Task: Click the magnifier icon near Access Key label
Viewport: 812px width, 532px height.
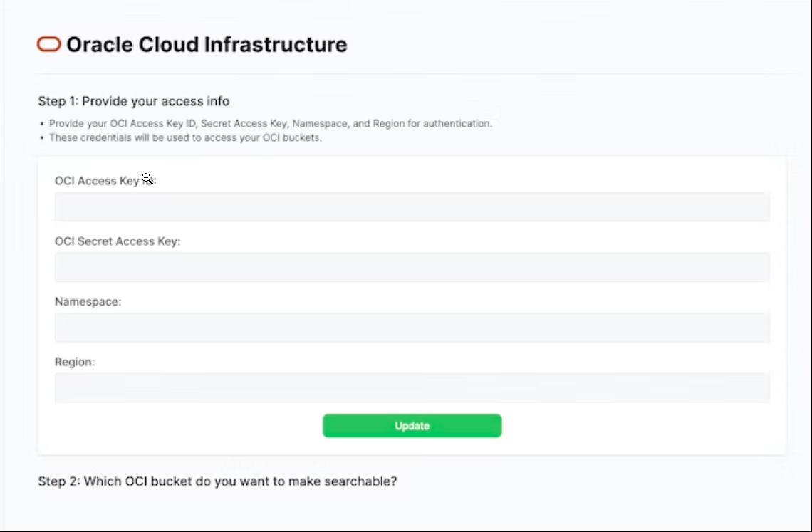Action: point(147,177)
